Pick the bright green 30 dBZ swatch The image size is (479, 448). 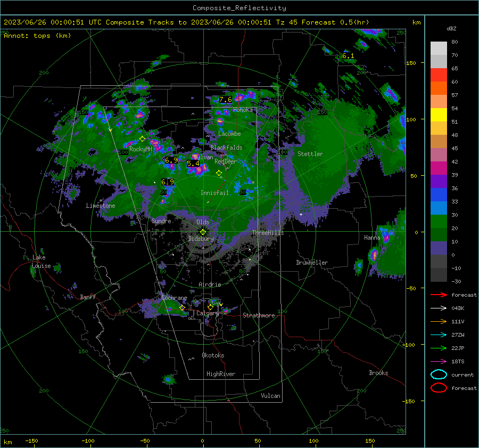(439, 221)
